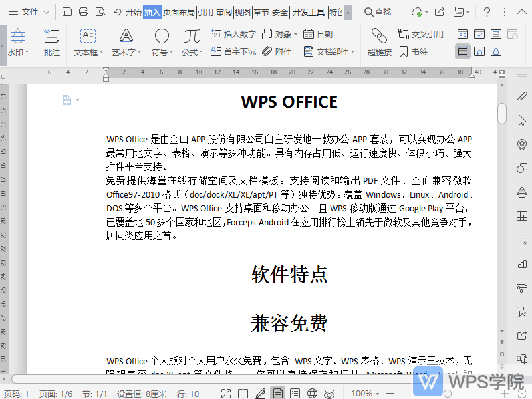Open the table icon in right sidebar

click(x=522, y=216)
